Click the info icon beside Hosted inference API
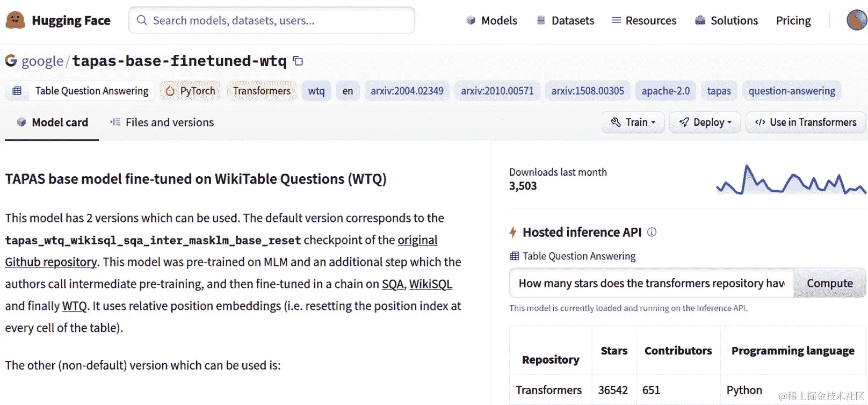Image resolution: width=868 pixels, height=405 pixels. pyautogui.click(x=652, y=232)
